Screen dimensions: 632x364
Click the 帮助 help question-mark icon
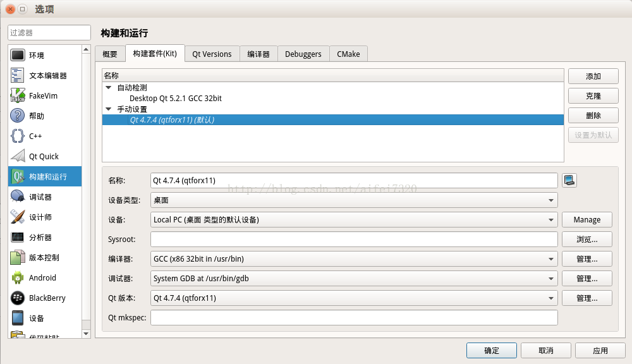[18, 116]
